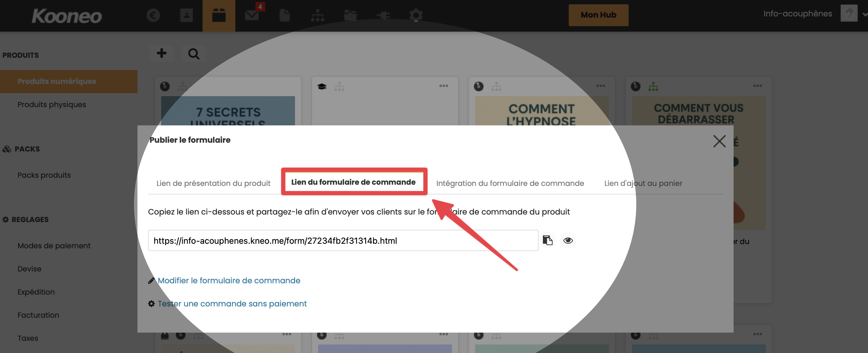
Task: Click green hierarchy icon on Comment Vous Débarrasser card
Action: pyautogui.click(x=653, y=87)
